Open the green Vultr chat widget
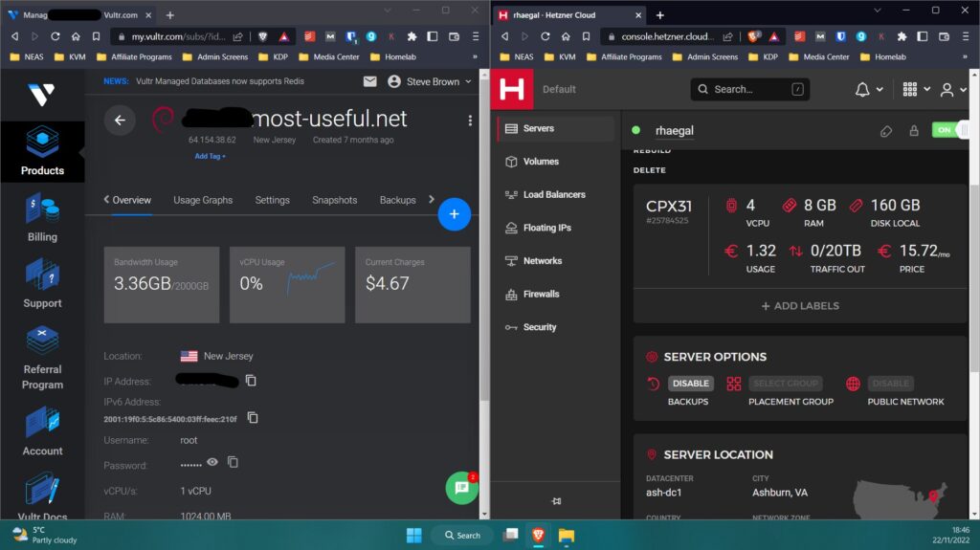Image resolution: width=980 pixels, height=550 pixels. (461, 488)
